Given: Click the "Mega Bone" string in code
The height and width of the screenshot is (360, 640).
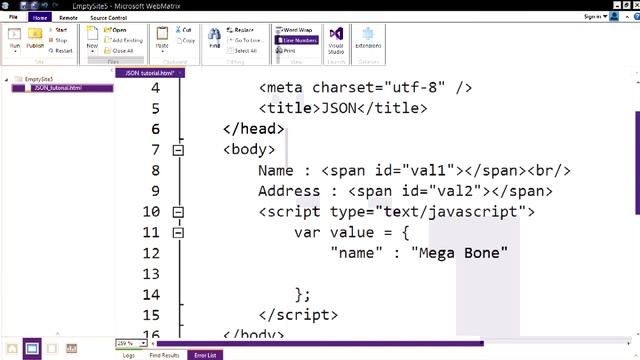Looking at the screenshot, I should (x=460, y=253).
